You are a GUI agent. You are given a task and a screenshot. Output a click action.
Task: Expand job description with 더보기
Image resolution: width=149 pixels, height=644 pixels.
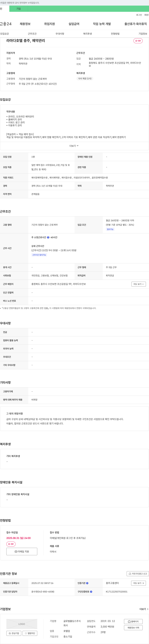[x=74, y=146]
